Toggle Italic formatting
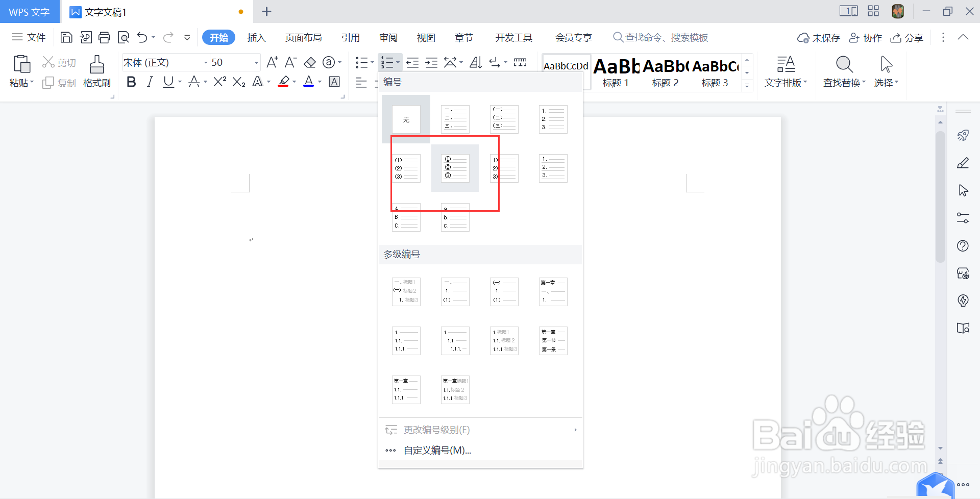The image size is (980, 499). click(150, 82)
